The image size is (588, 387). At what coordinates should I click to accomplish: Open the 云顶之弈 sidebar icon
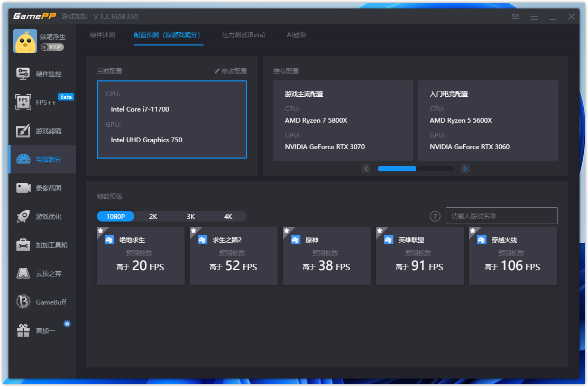point(23,273)
